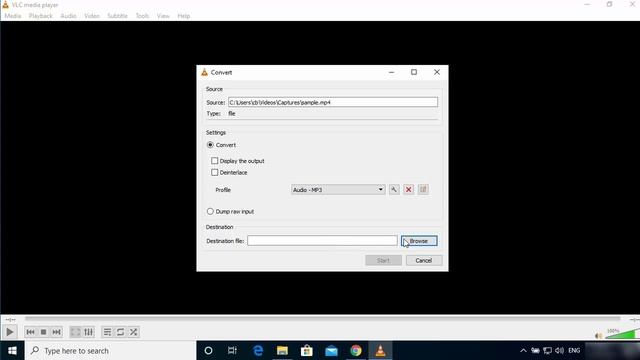Create a new profile icon
This screenshot has width=640, height=360.
click(423, 189)
